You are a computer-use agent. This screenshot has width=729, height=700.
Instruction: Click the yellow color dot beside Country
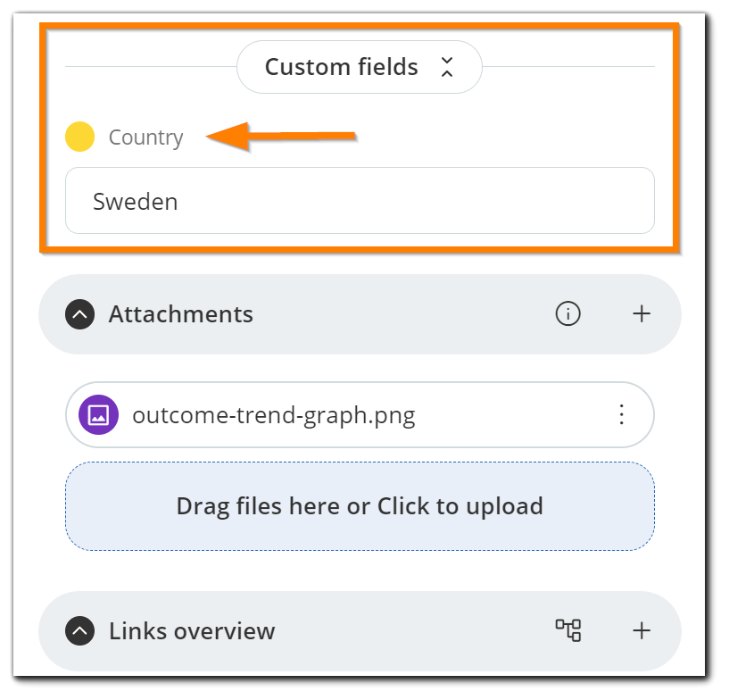tap(79, 137)
